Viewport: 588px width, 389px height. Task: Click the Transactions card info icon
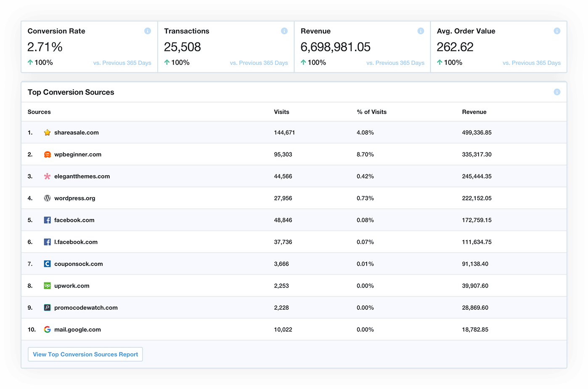(x=284, y=31)
